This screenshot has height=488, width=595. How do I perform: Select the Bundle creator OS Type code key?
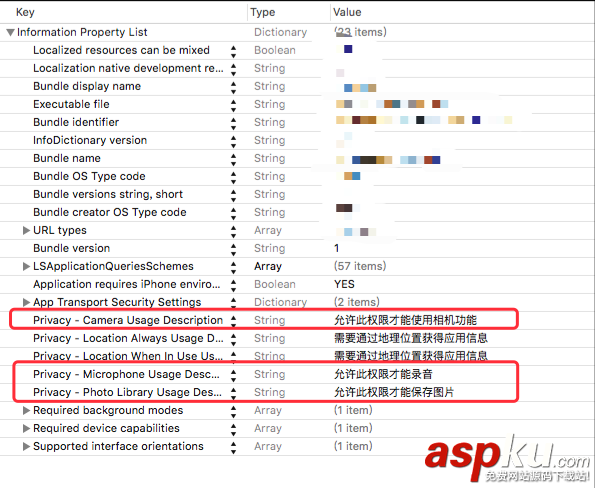[110, 212]
